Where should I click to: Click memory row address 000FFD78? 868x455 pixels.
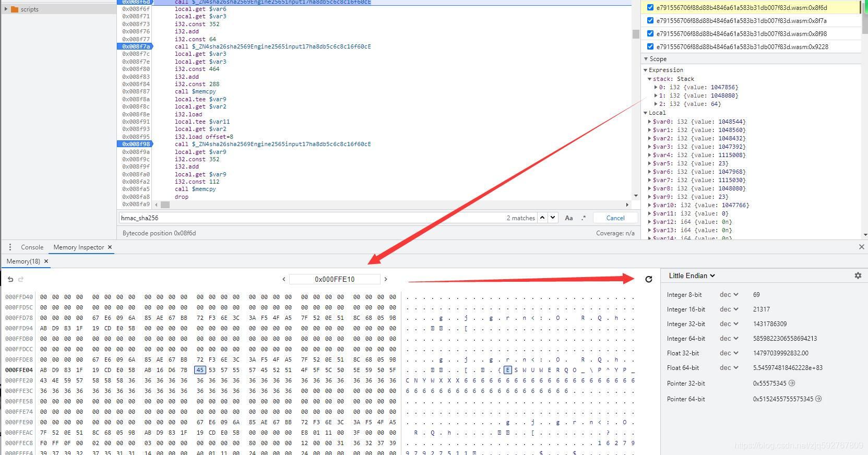[x=19, y=318]
